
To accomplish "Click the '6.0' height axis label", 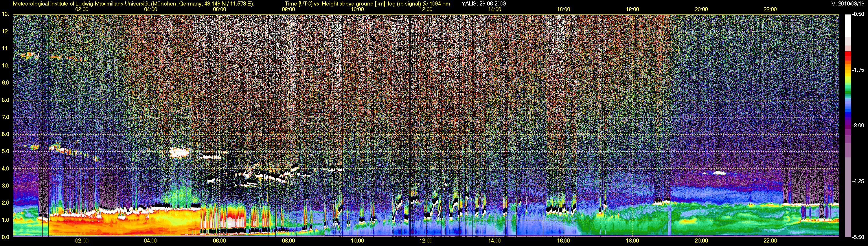I will 5,134.
